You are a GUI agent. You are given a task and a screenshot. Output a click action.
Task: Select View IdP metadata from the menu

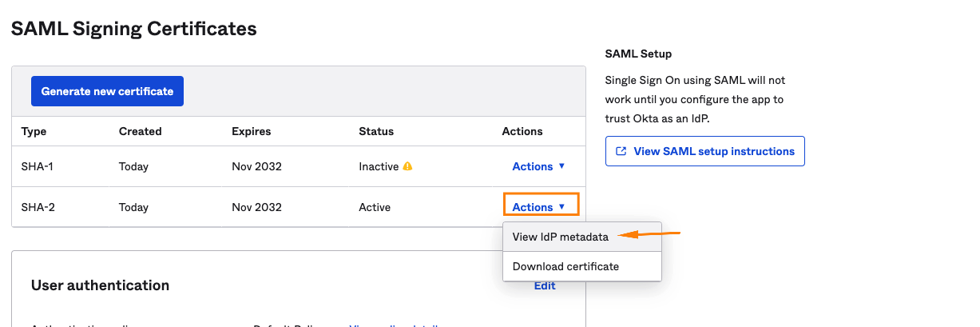(x=561, y=237)
